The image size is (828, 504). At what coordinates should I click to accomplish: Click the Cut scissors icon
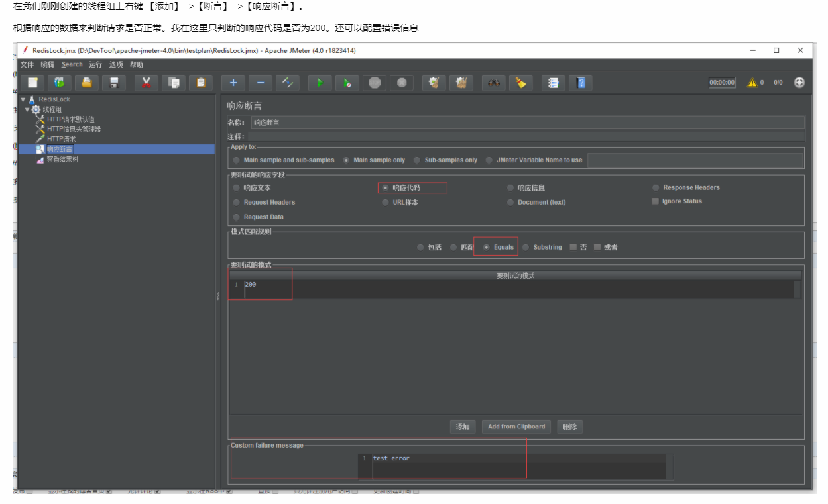click(x=146, y=83)
